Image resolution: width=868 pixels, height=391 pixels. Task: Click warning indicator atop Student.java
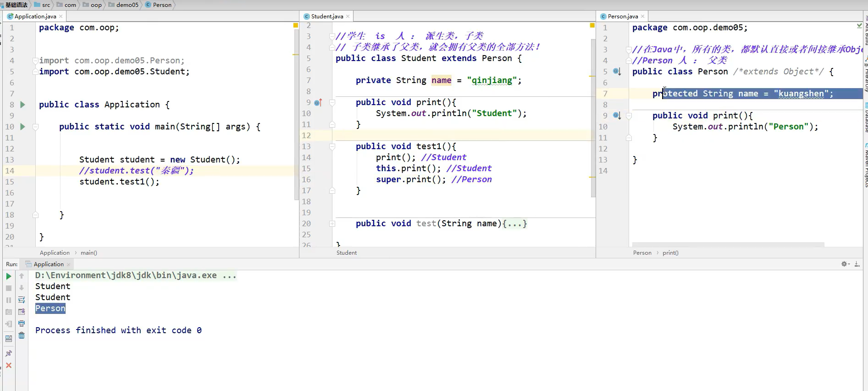tap(592, 26)
